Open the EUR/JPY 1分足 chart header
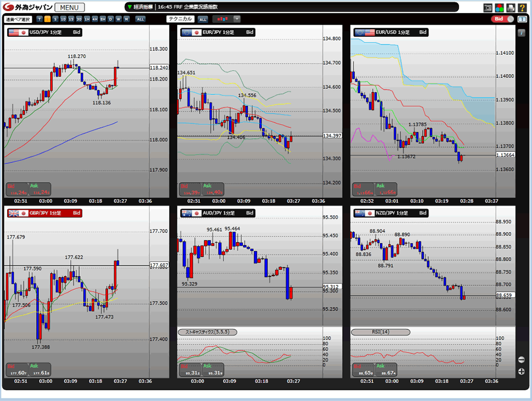The height and width of the screenshot is (401, 532). click(x=218, y=32)
